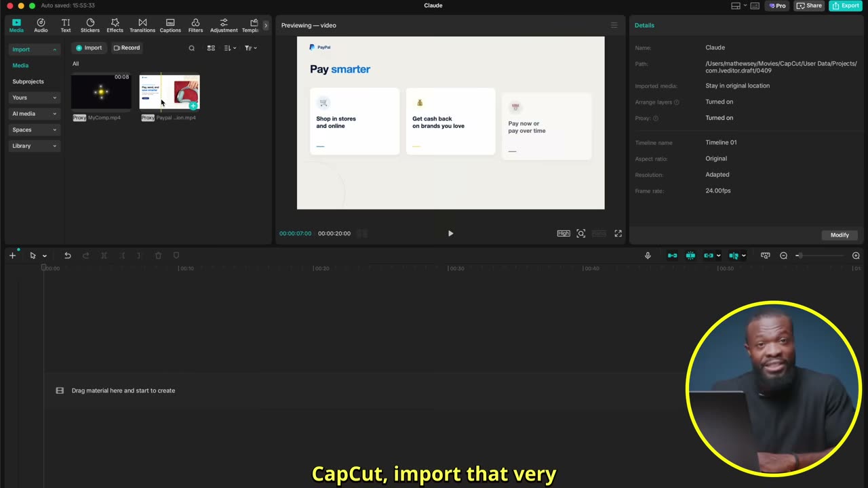Image resolution: width=868 pixels, height=488 pixels.
Task: Open the Filters panel
Action: 195,26
